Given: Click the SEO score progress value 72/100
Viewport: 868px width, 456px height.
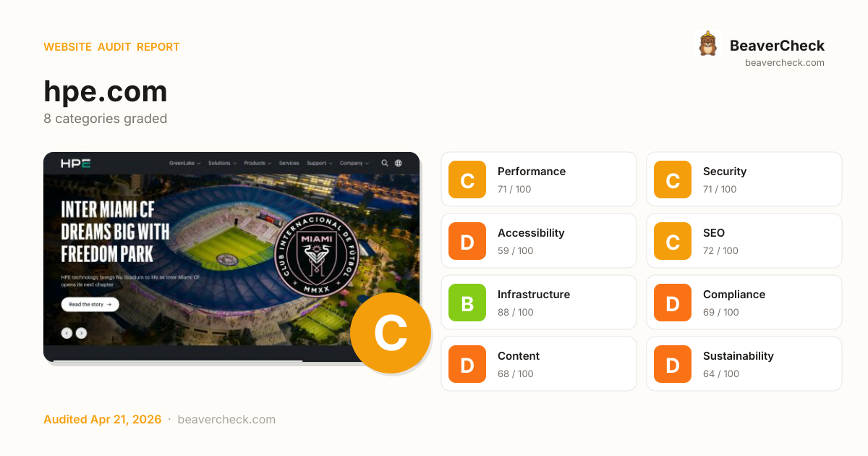Looking at the screenshot, I should coord(720,250).
